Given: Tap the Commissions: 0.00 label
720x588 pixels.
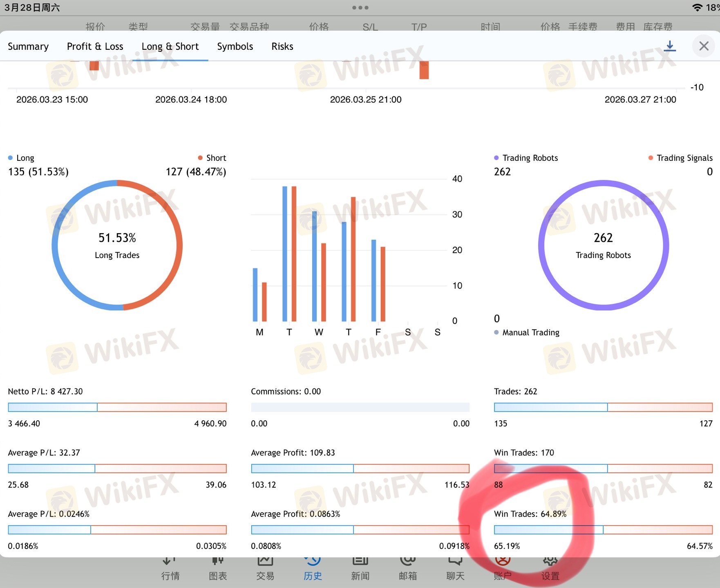Looking at the screenshot, I should click(x=286, y=391).
